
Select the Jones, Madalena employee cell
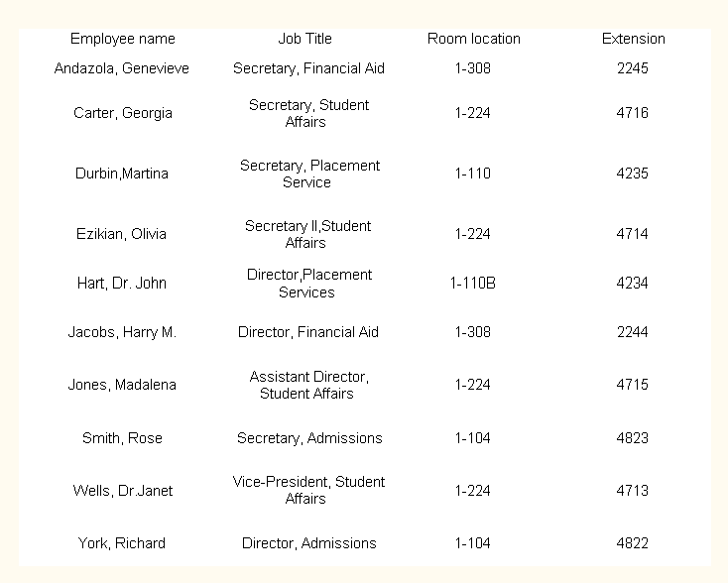(x=122, y=385)
